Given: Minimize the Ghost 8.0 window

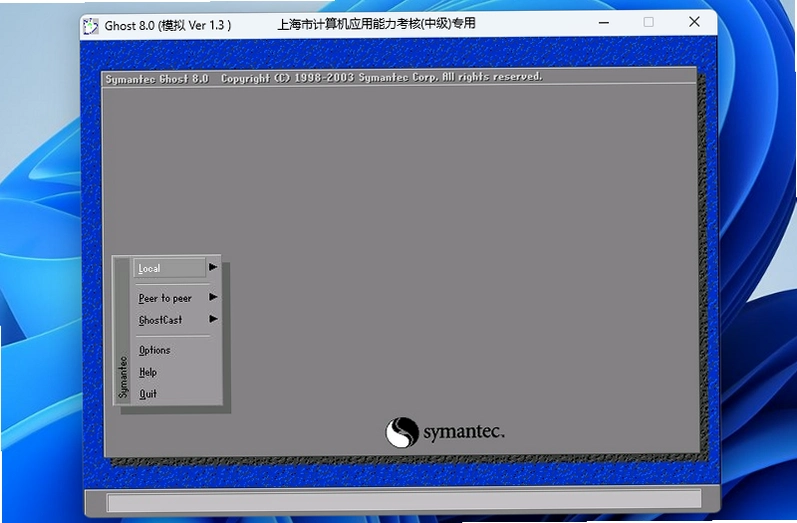Looking at the screenshot, I should click(604, 22).
